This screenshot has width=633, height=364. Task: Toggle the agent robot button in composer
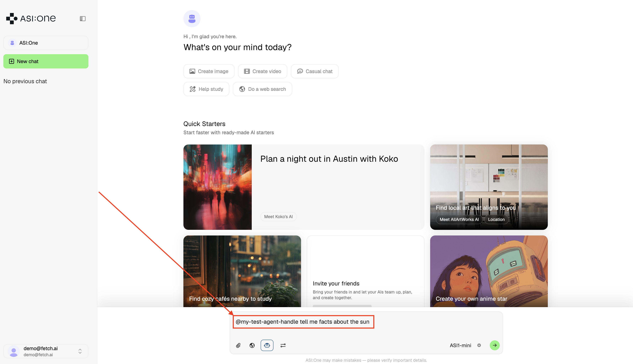pos(267,345)
